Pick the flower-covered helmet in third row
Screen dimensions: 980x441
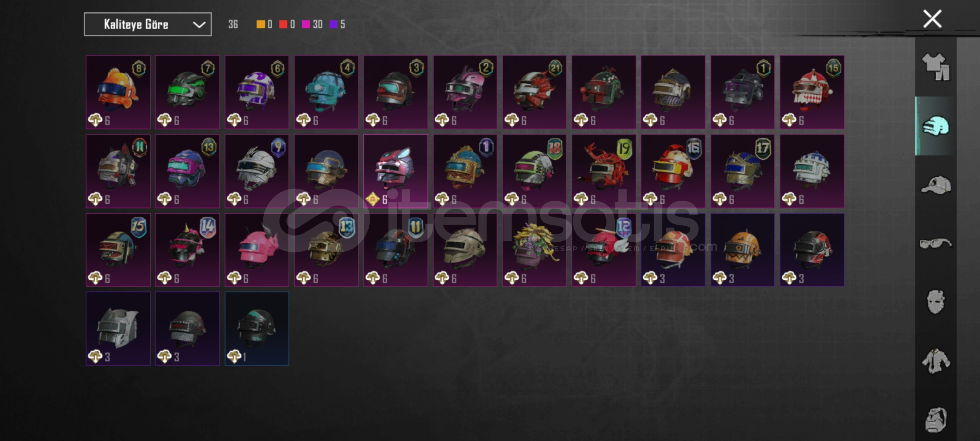pos(534,249)
